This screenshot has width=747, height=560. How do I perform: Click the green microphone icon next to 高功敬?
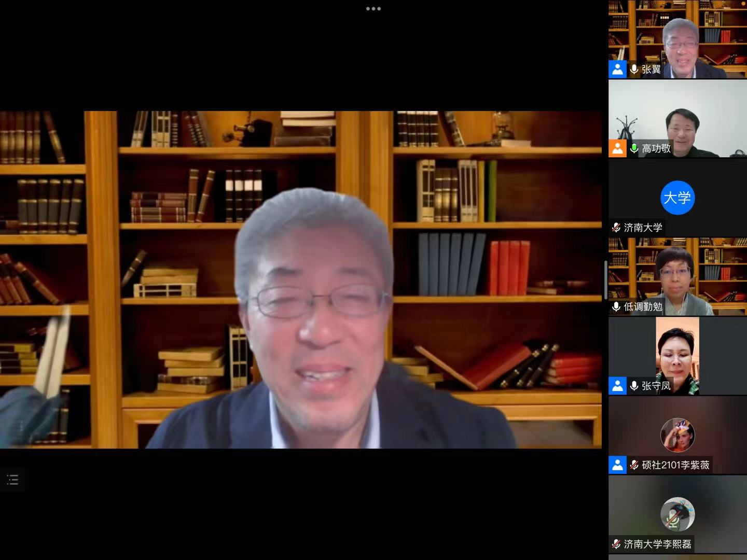point(634,148)
